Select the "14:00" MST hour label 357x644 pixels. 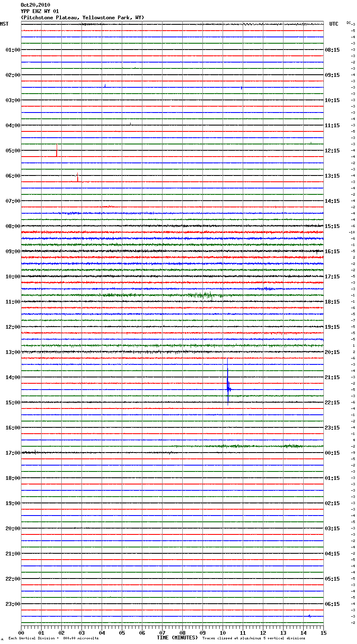[x=13, y=377]
